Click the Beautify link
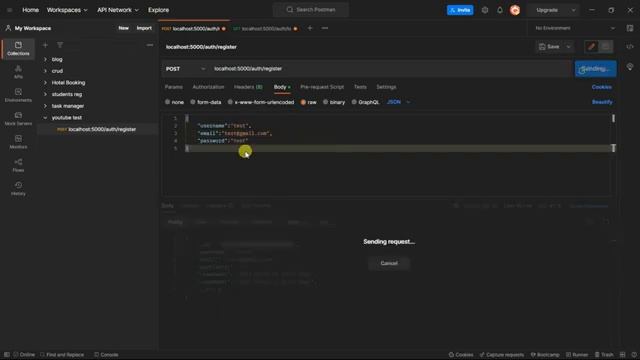This screenshot has height=360, width=640. tap(602, 102)
